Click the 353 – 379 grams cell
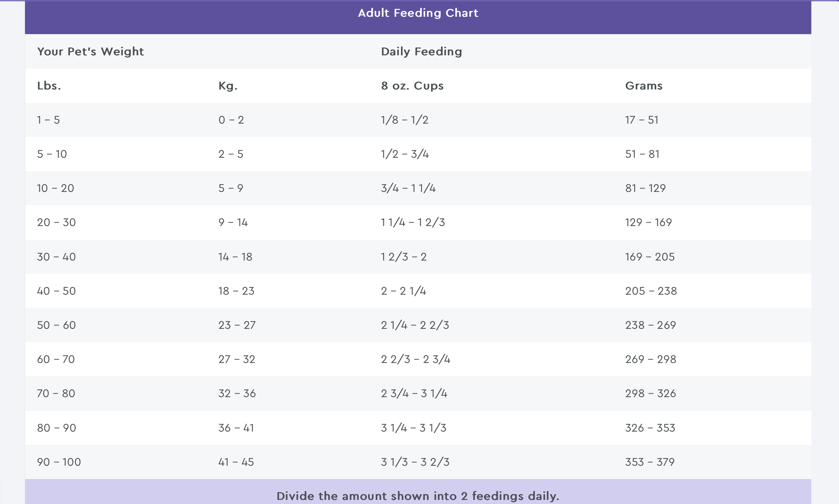This screenshot has height=504, width=839. tap(650, 462)
